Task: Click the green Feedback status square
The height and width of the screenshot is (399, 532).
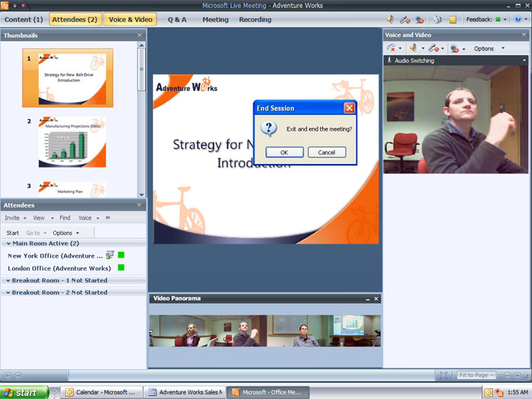Action: (x=498, y=19)
